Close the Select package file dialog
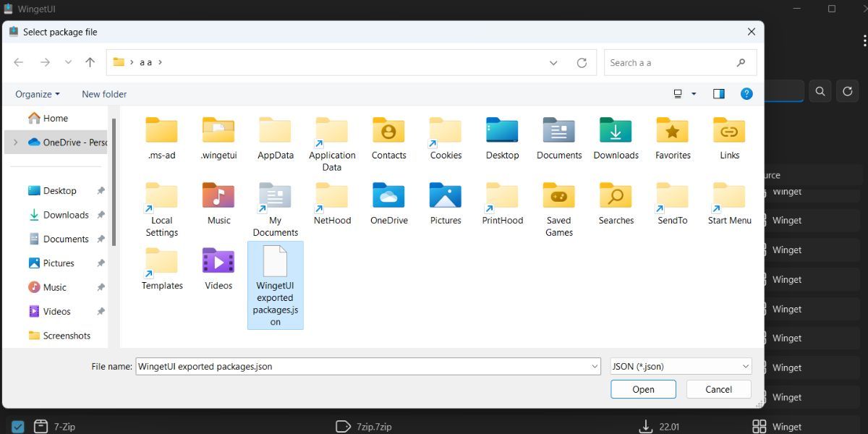 [x=752, y=32]
